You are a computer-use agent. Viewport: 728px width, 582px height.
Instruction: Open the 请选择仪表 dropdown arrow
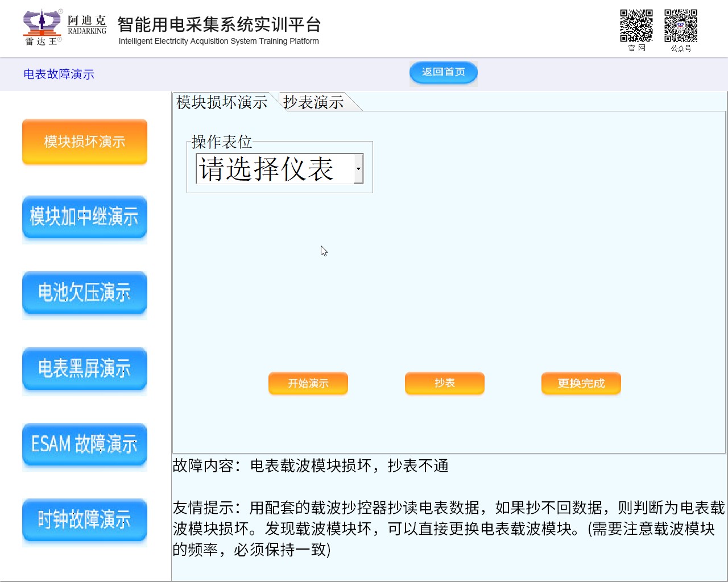pos(358,169)
